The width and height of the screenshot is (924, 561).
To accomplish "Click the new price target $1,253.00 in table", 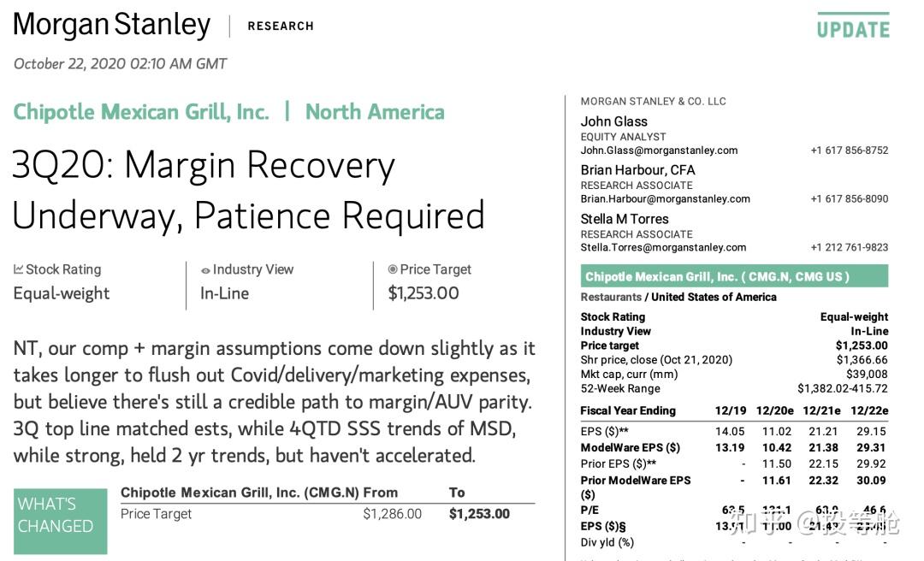I will (x=479, y=514).
